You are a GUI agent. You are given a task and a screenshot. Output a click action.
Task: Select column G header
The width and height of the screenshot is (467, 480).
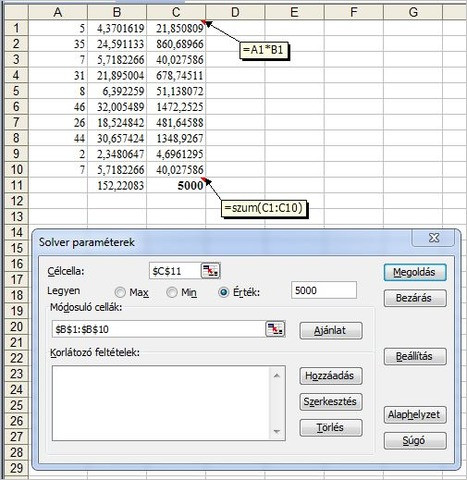(413, 12)
